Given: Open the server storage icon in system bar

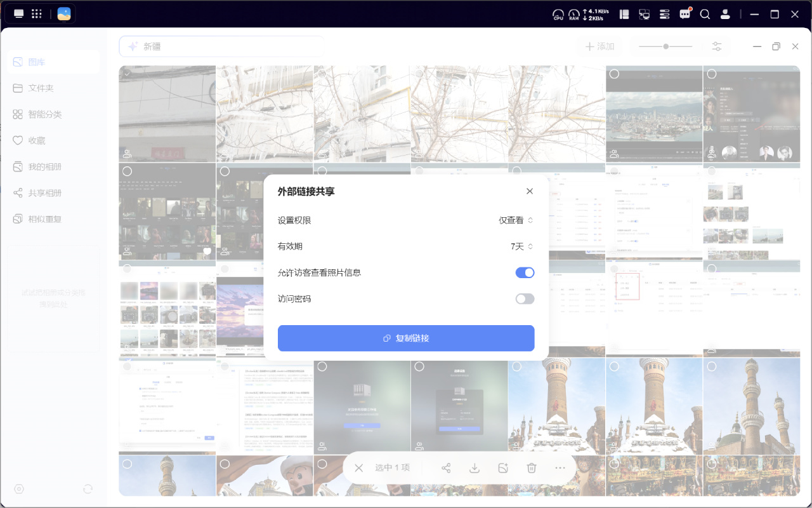Looking at the screenshot, I should click(x=665, y=14).
